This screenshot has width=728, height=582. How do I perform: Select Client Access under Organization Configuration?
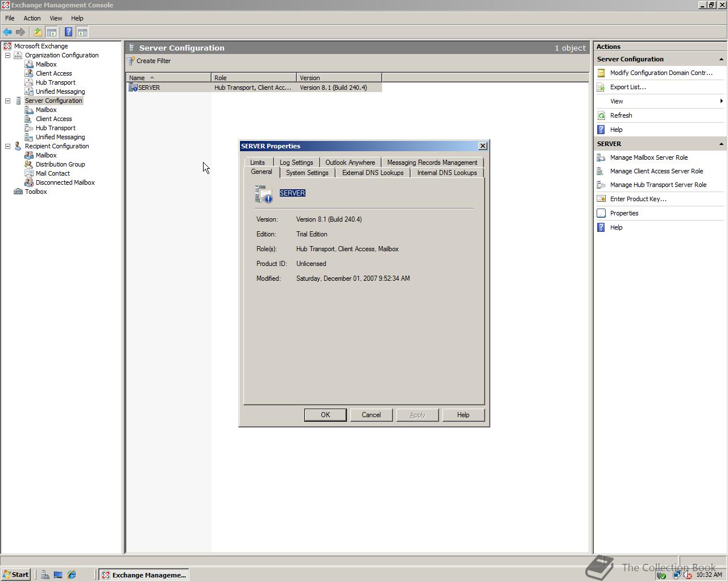tap(53, 73)
